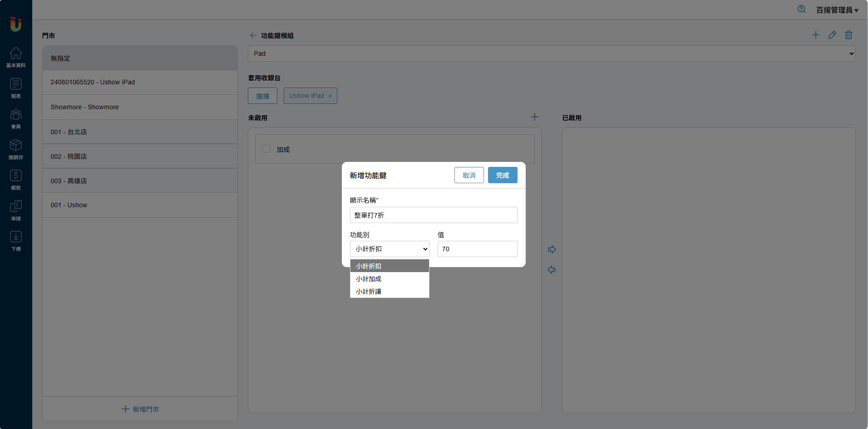Open the 下傳 download sidebar icon
Screen dimensions: 868x429
point(16,241)
